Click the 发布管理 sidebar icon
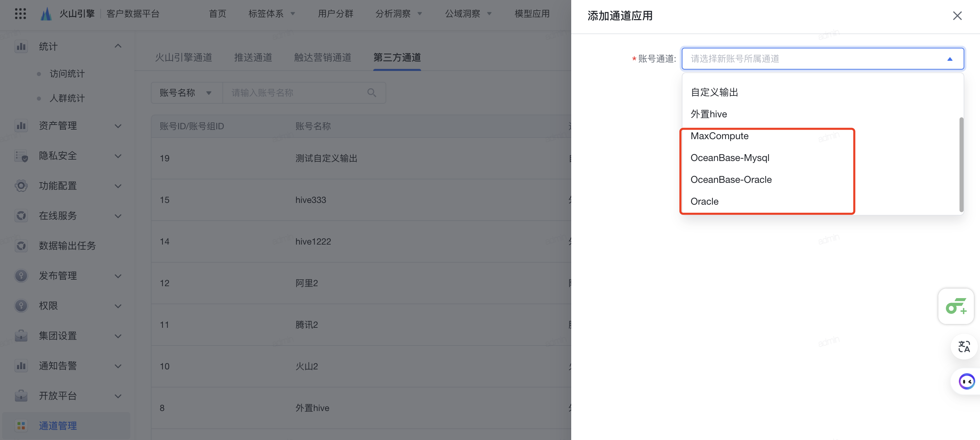Image resolution: width=980 pixels, height=440 pixels. pos(21,276)
